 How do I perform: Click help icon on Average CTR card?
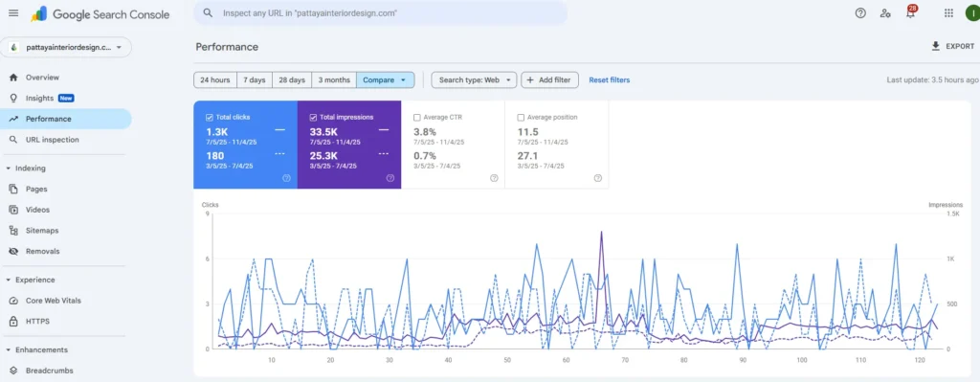(x=494, y=178)
